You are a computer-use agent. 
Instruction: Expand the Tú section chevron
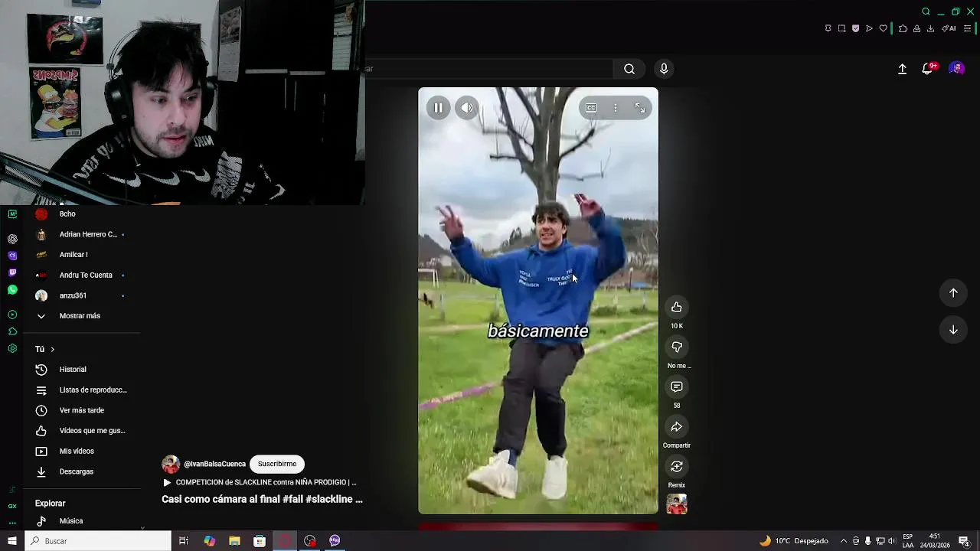(x=52, y=349)
